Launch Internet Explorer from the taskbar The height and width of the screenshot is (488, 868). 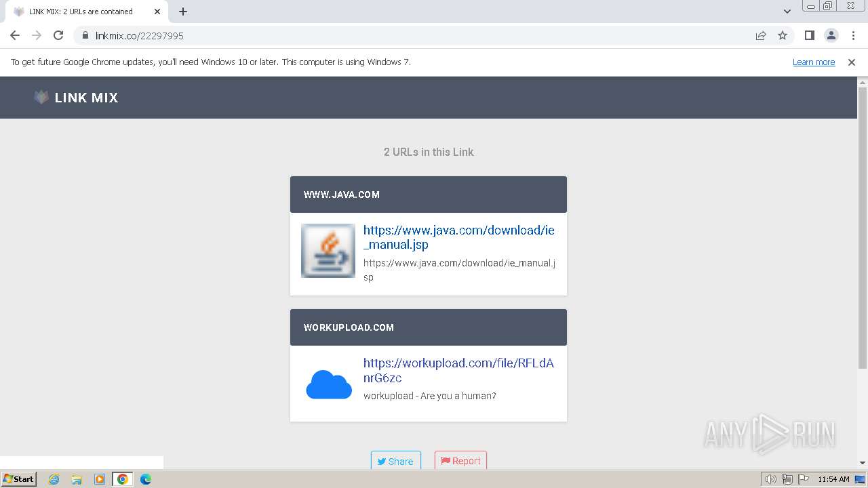pos(54,479)
